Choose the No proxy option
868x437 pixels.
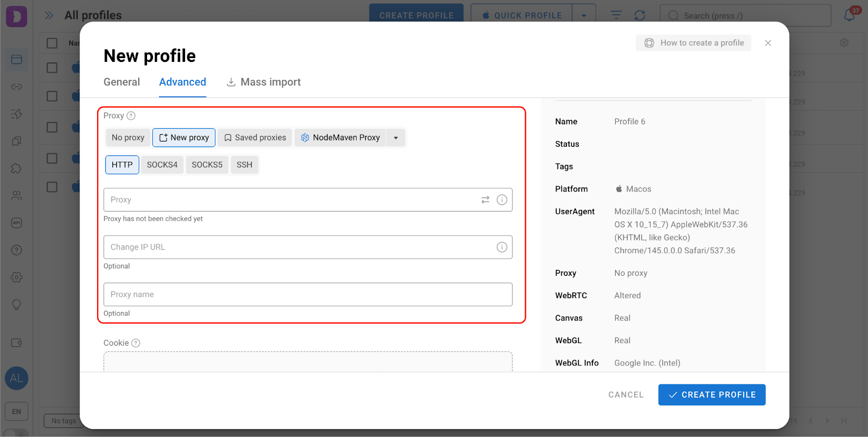click(128, 137)
